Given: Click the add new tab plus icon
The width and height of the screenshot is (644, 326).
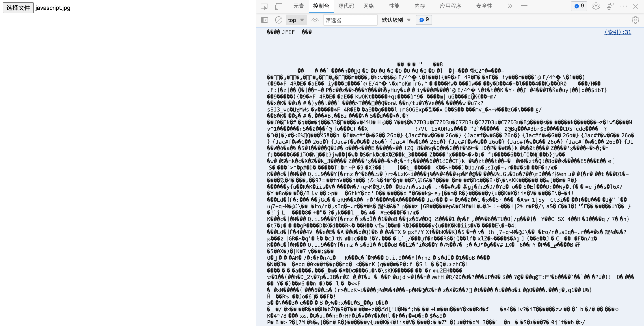Looking at the screenshot, I should 524,6.
